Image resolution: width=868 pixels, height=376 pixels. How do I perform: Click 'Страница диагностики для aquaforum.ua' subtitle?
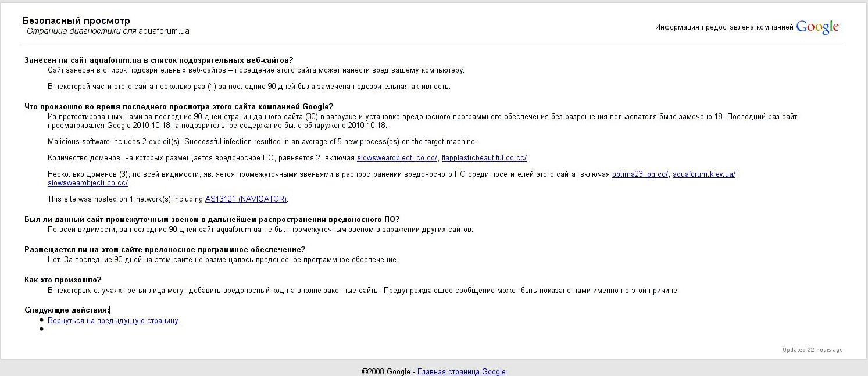tap(108, 31)
